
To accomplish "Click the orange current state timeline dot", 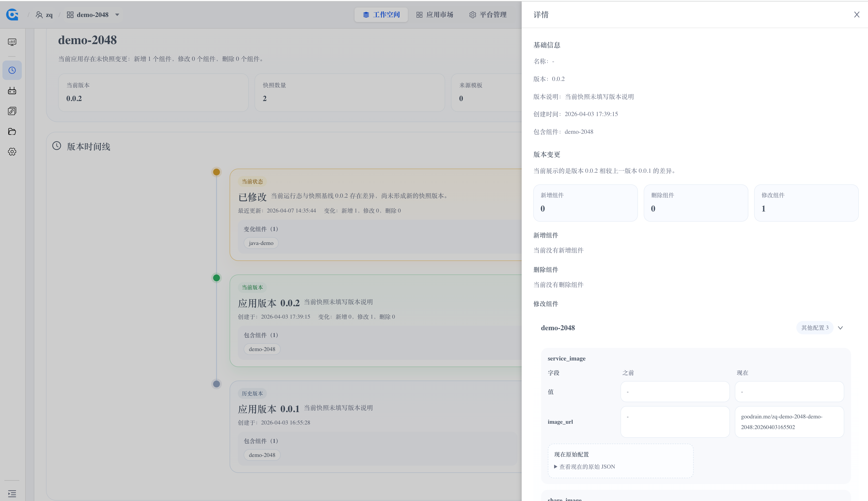I will [x=216, y=172].
